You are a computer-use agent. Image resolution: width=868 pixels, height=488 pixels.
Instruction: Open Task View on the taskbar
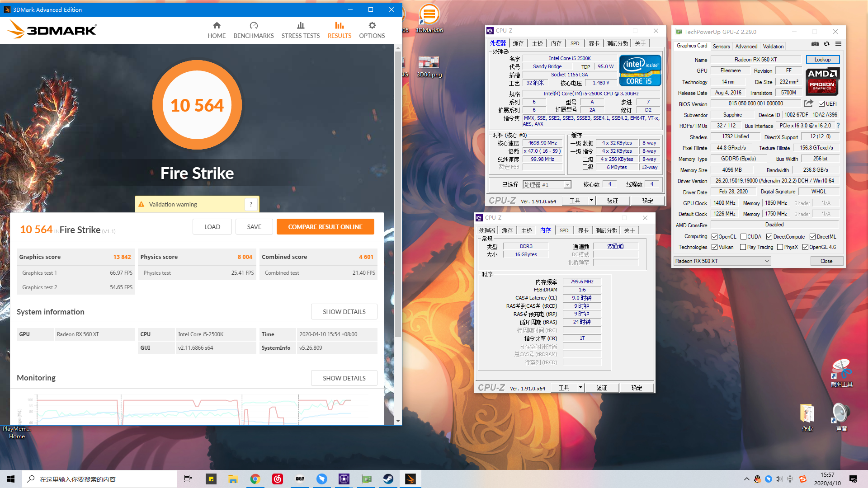(x=188, y=479)
